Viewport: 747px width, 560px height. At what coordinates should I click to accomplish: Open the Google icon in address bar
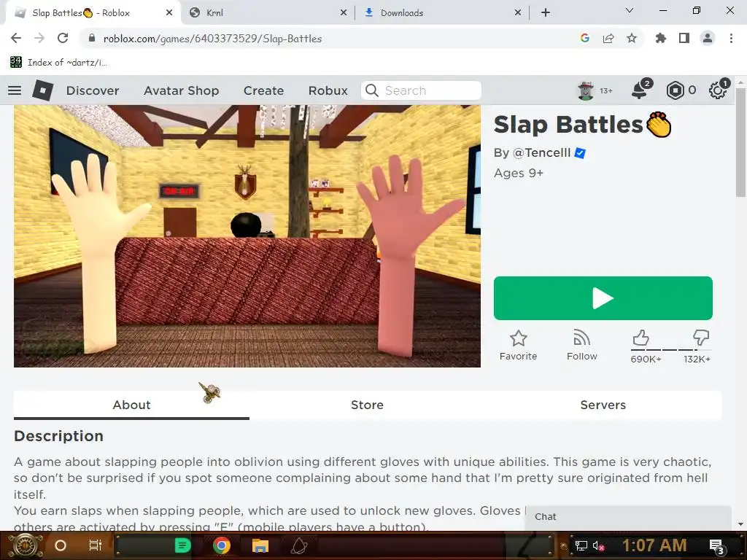(x=585, y=38)
